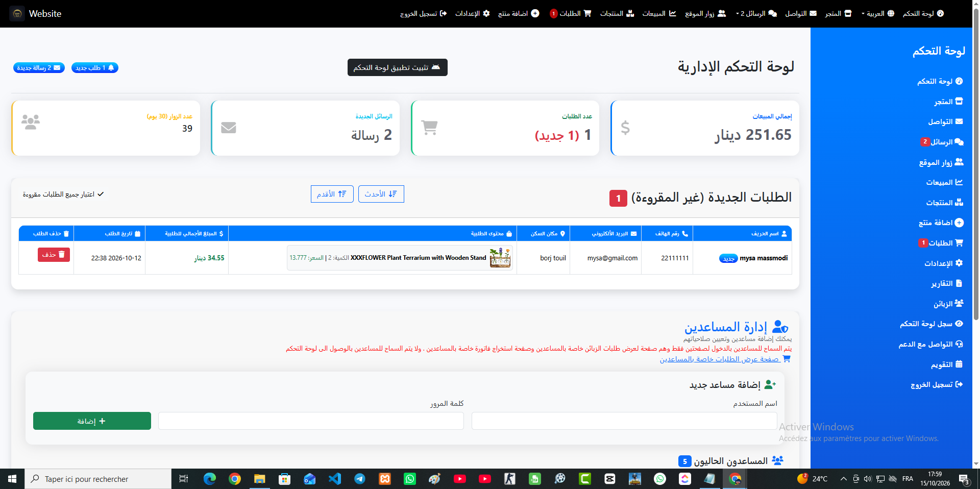Delete the mysa massmodi order with 'حذف'
The height and width of the screenshot is (489, 980).
click(x=54, y=255)
